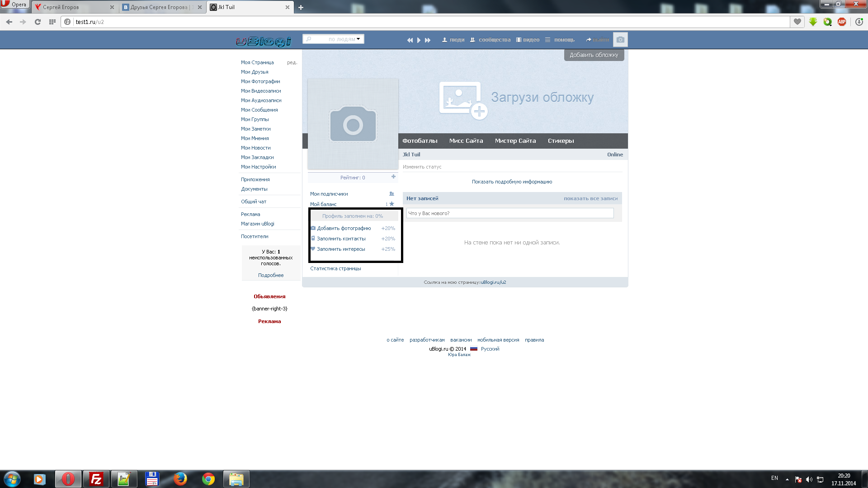The image size is (868, 488).
Task: Click the people icon beside Мои подписчики
Action: (392, 194)
